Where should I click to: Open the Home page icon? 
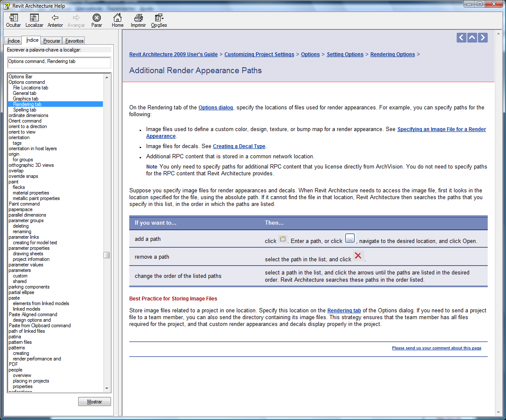(117, 18)
